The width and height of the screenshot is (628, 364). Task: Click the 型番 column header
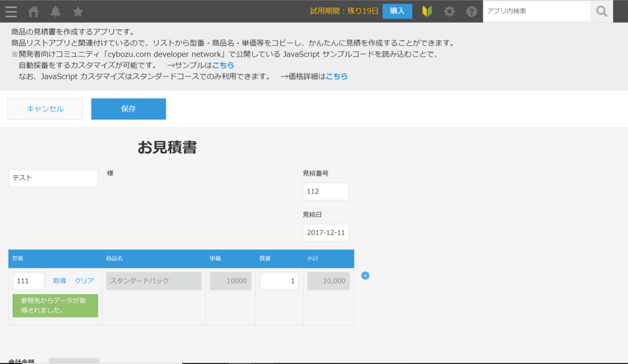click(x=18, y=259)
